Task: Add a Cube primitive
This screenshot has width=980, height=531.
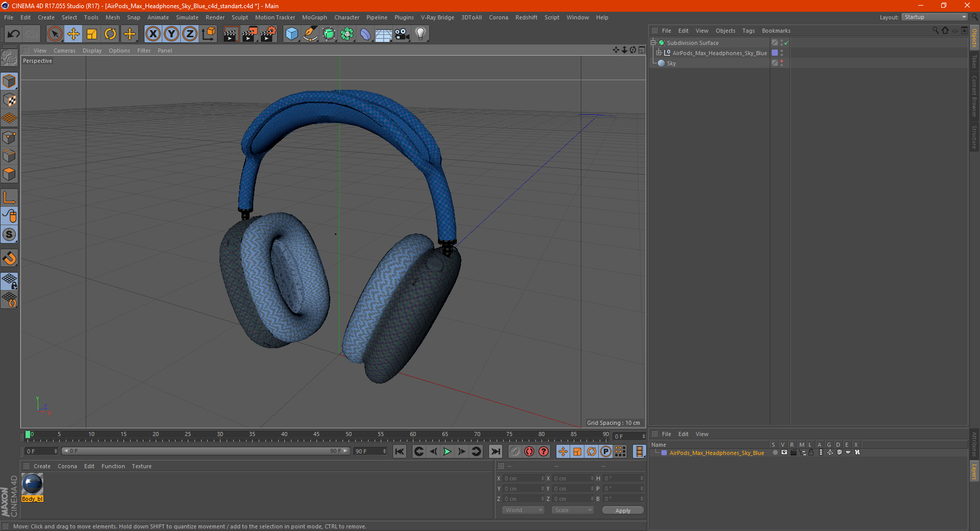Action: tap(291, 34)
